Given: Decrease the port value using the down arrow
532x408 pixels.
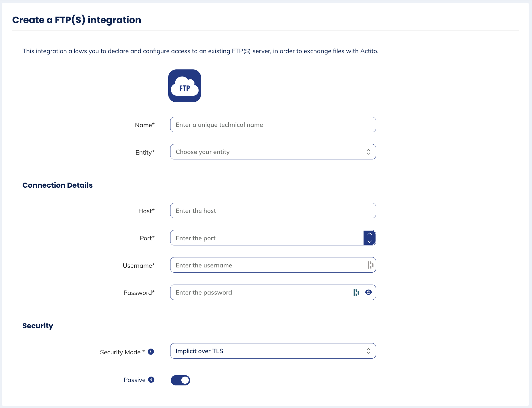Looking at the screenshot, I should [370, 242].
